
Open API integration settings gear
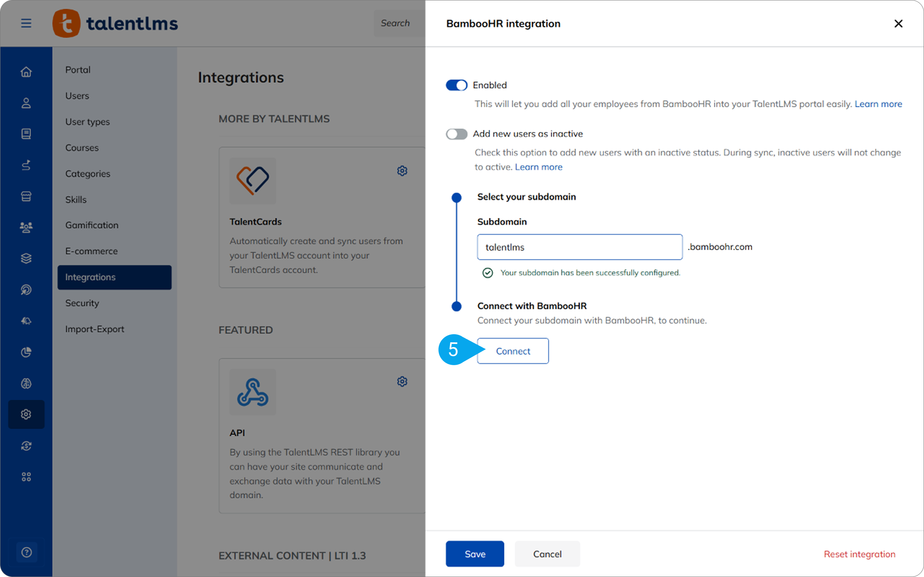(x=402, y=382)
